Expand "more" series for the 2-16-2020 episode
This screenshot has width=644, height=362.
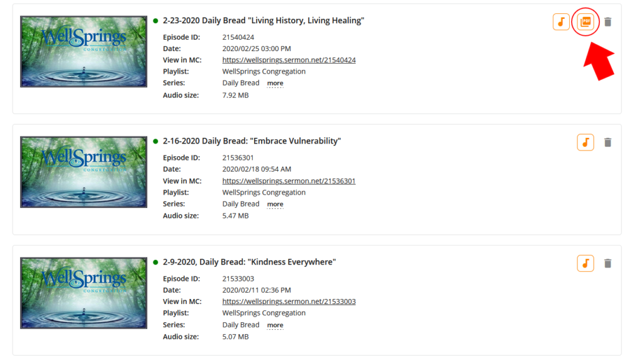tap(275, 204)
